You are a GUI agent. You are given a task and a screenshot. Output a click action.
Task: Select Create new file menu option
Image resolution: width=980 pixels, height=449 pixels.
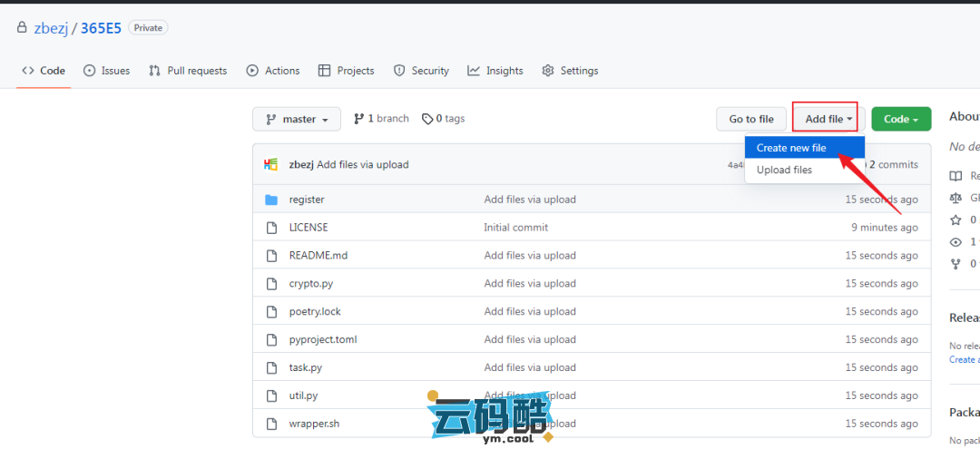coord(791,148)
